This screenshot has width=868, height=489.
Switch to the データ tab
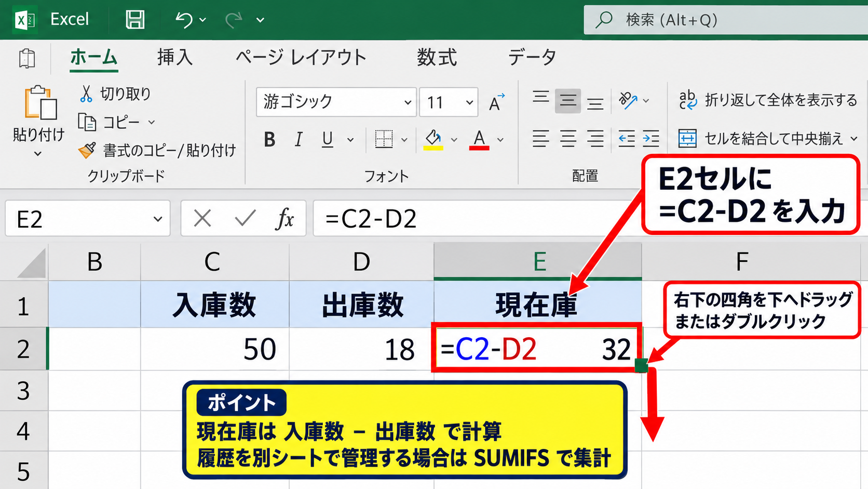coord(532,57)
